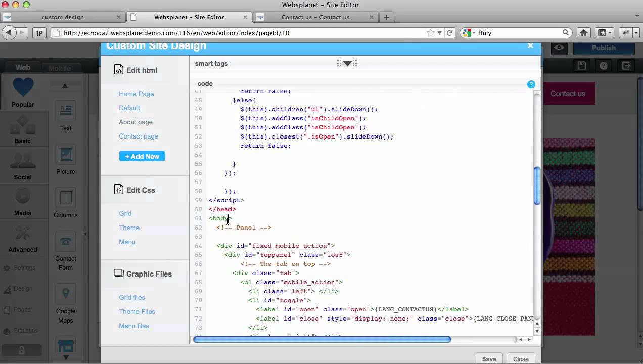Image resolution: width=643 pixels, height=364 pixels.
Task: Open Theme Files
Action: click(x=137, y=311)
